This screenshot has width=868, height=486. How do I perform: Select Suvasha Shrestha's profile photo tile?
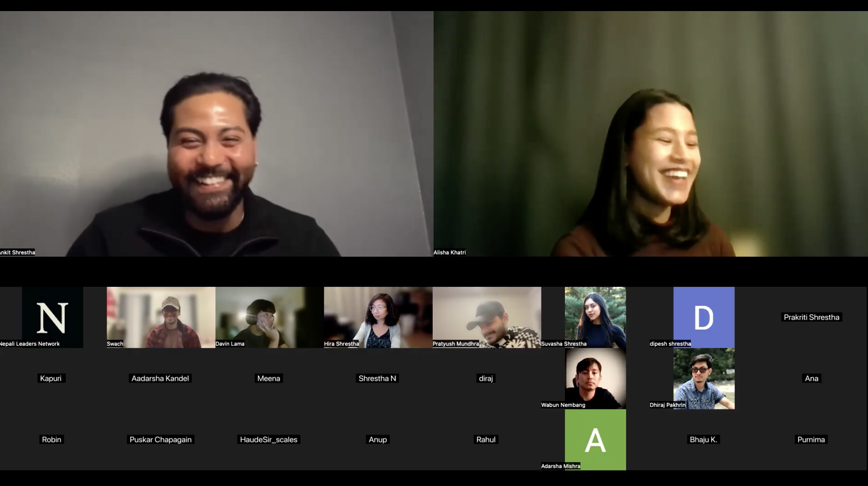click(x=595, y=317)
